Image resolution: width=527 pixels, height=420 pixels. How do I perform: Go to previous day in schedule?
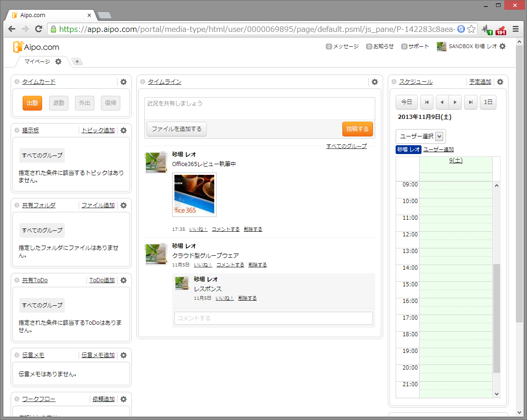442,102
